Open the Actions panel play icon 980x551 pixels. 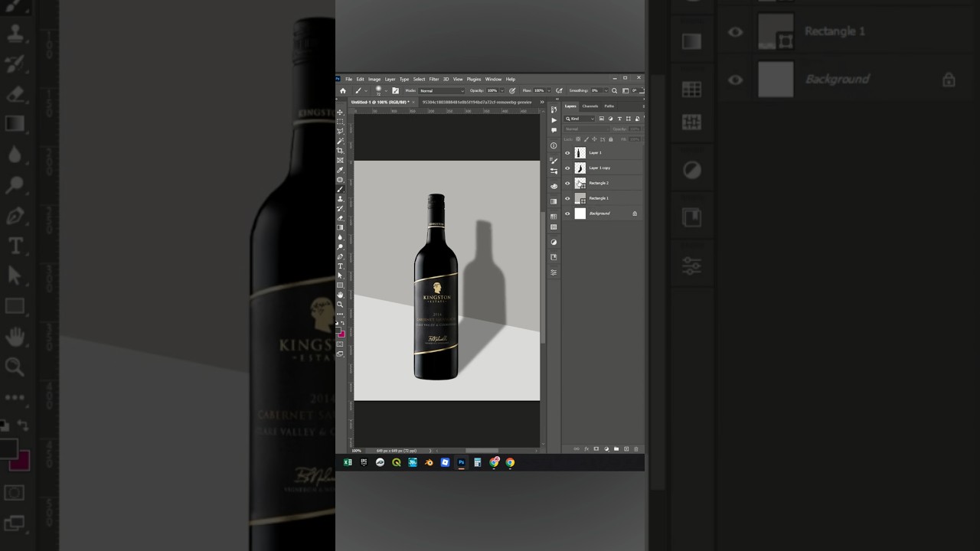[x=554, y=120]
